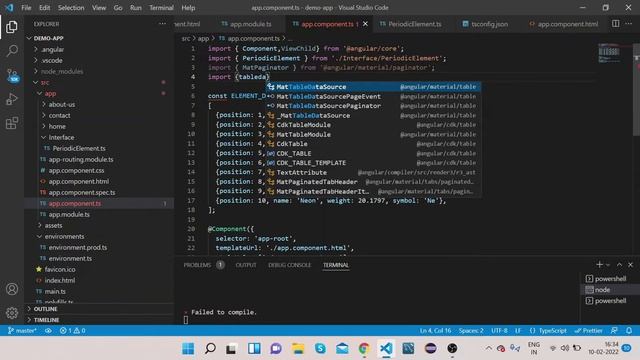Maximize the terminal panel
Viewport: 640px width, 360px height.
point(619,265)
